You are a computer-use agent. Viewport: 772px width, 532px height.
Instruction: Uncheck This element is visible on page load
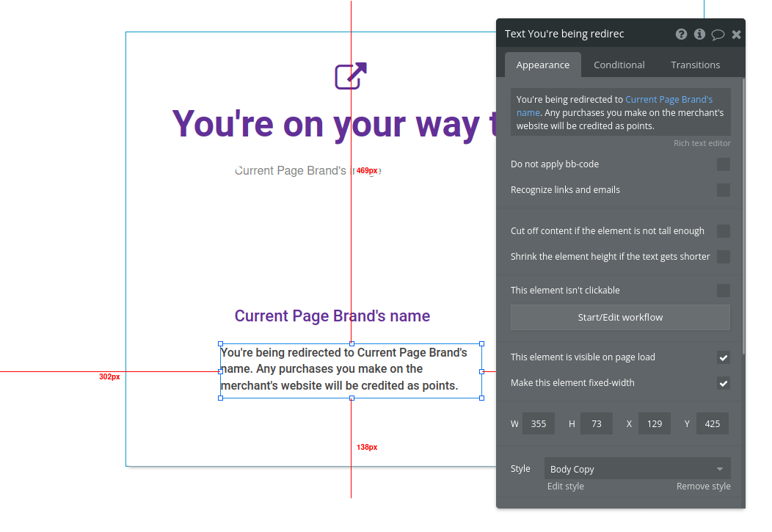coord(724,357)
